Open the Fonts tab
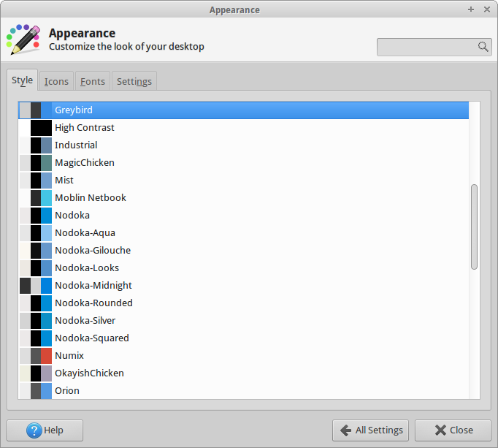Screen dimensions: 498x448 click(x=93, y=81)
